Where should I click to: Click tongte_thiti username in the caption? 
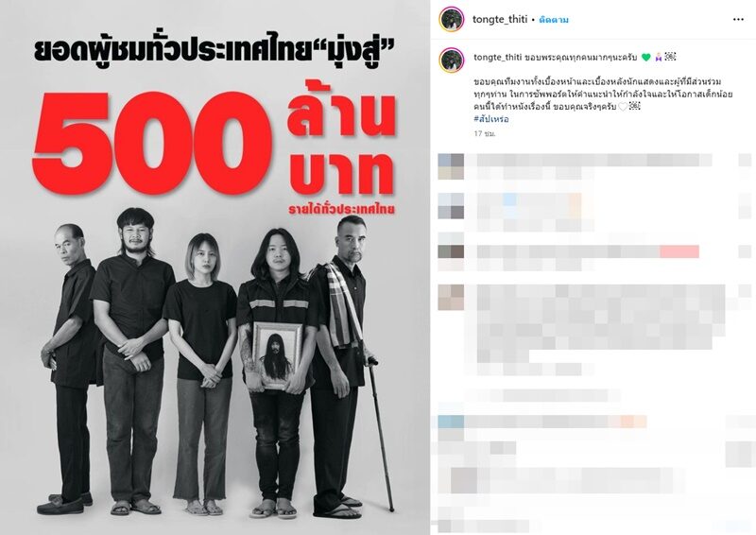pos(498,57)
